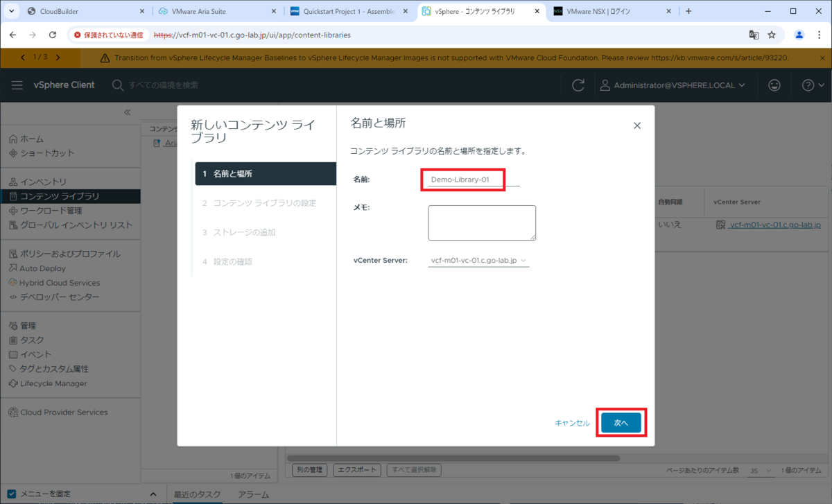
Task: Open the Chrome three-dot menu
Action: (819, 35)
